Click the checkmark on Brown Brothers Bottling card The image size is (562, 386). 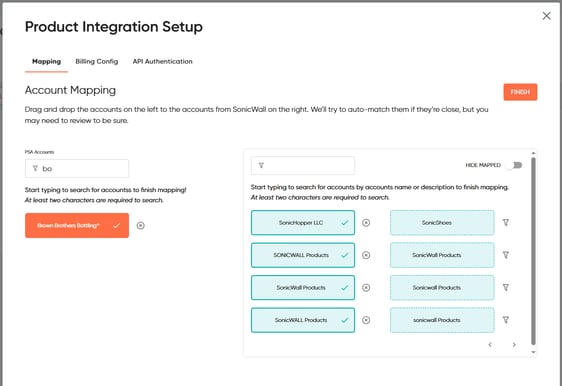(116, 225)
